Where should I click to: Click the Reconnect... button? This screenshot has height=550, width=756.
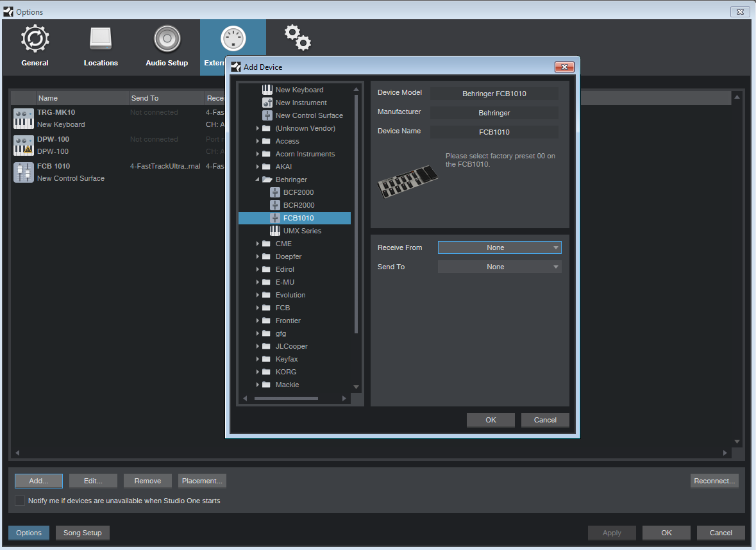(714, 481)
